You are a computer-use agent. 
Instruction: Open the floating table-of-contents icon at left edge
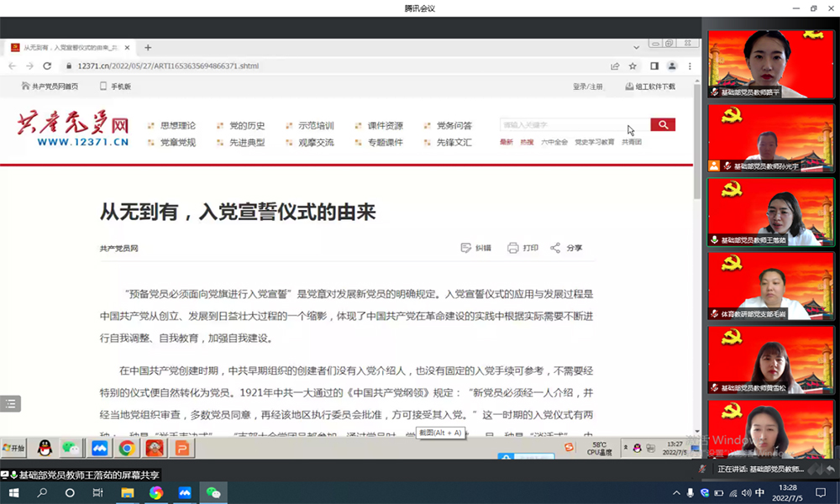coord(10,404)
